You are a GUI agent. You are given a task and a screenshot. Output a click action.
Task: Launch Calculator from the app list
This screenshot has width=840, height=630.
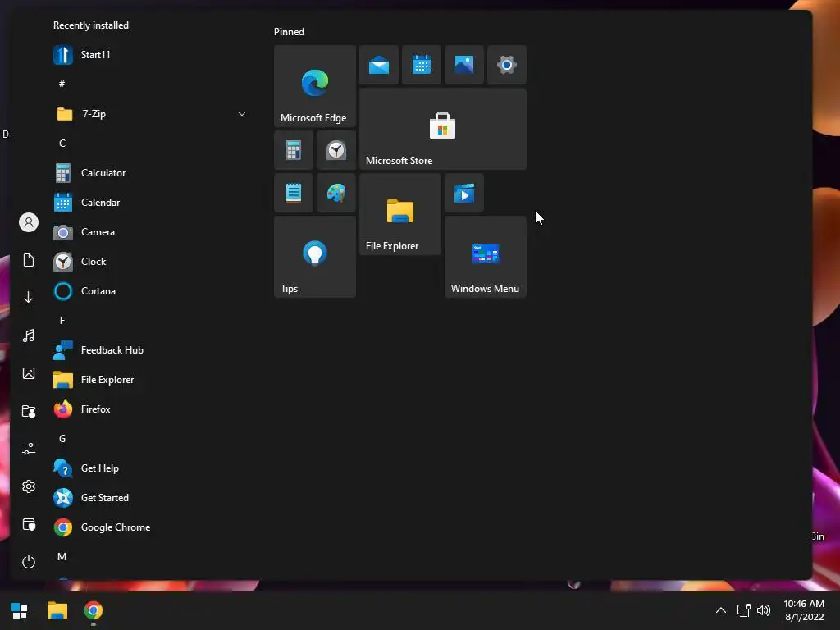click(151, 173)
